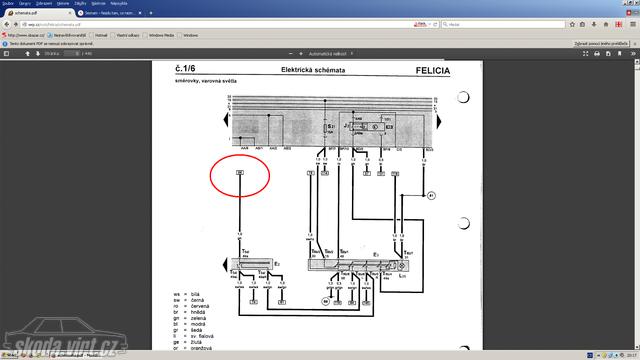
Task: Bookmark this page with star icon
Action: click(x=572, y=24)
